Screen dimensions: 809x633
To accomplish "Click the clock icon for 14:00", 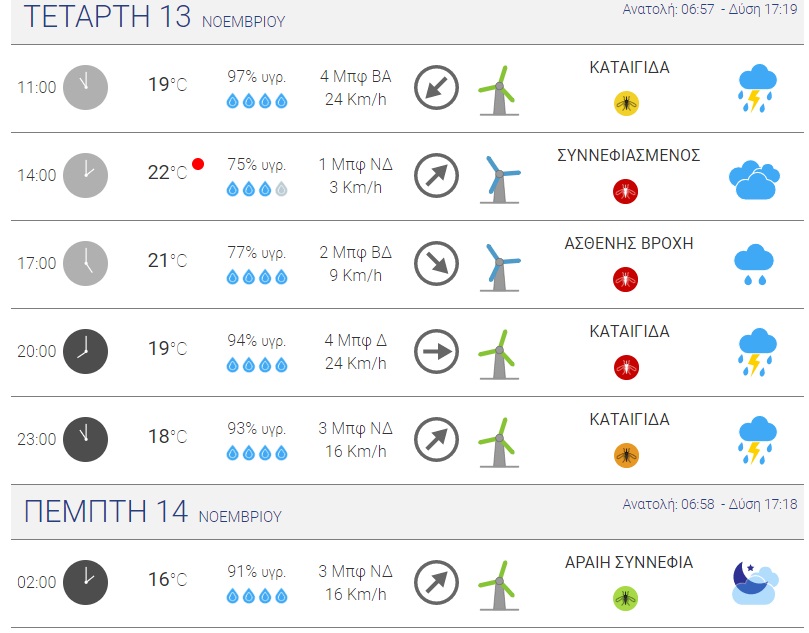I will (85, 175).
